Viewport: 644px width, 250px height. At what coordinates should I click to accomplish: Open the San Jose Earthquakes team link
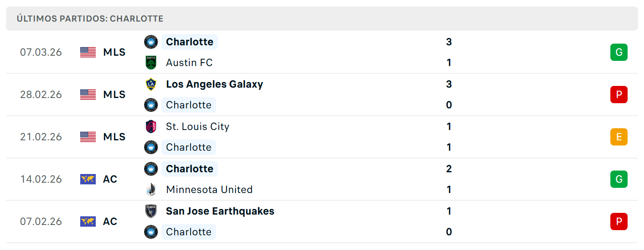point(220,211)
